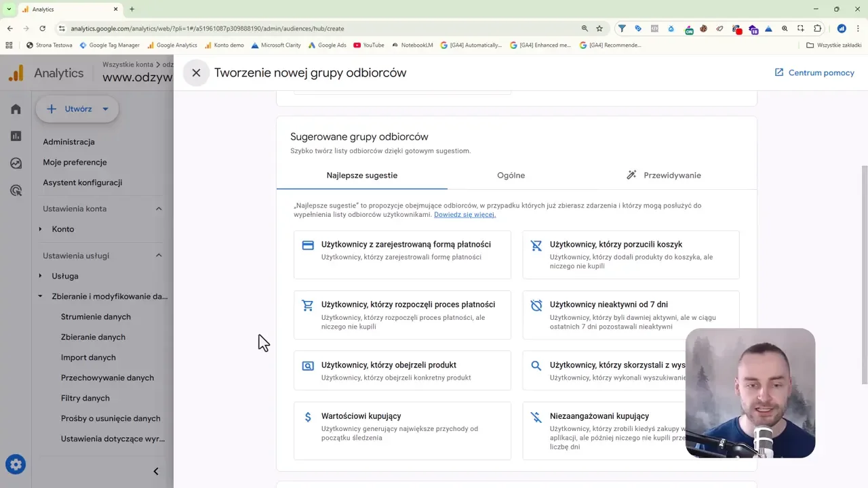868x488 pixels.
Task: Open Reports bar chart icon in sidebar
Action: point(16,136)
